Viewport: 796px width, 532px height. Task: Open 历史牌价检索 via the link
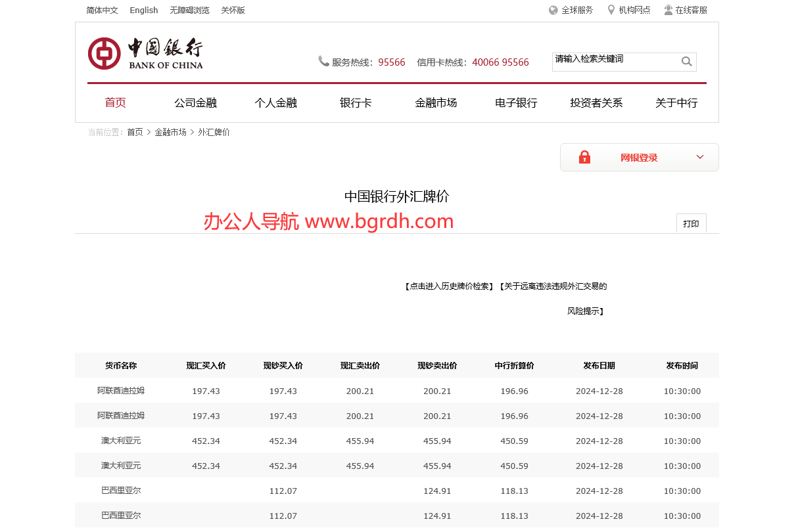point(448,286)
